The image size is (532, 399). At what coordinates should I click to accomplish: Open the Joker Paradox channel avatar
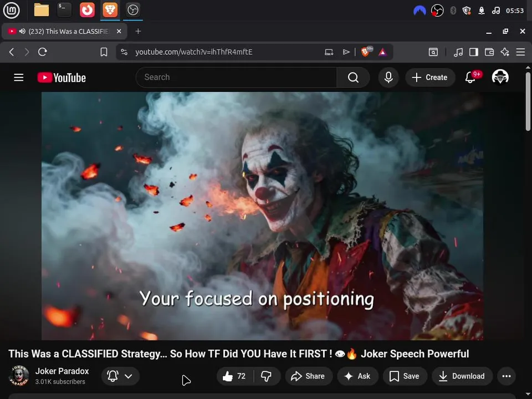click(19, 376)
